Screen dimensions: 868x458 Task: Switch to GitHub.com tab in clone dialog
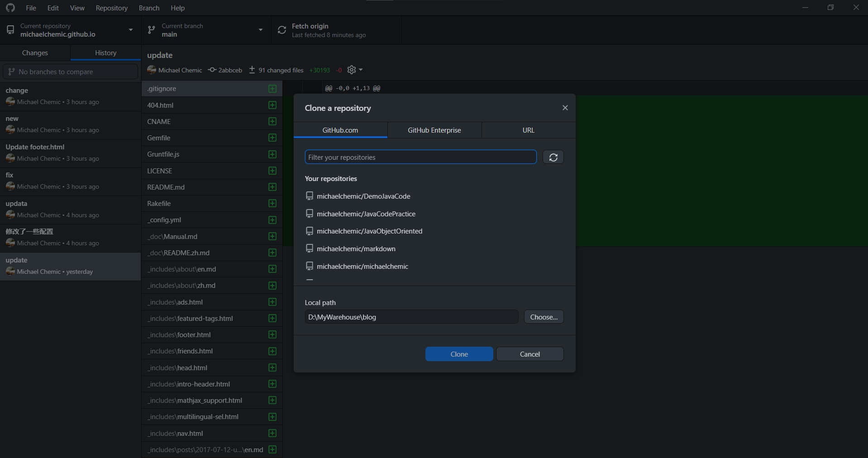click(340, 130)
